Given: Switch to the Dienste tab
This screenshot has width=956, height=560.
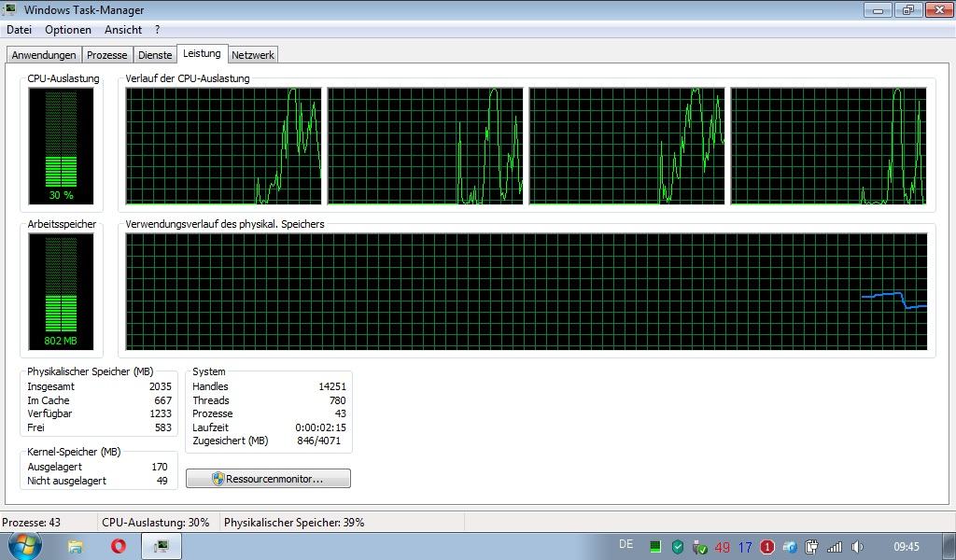Looking at the screenshot, I should click(x=155, y=55).
